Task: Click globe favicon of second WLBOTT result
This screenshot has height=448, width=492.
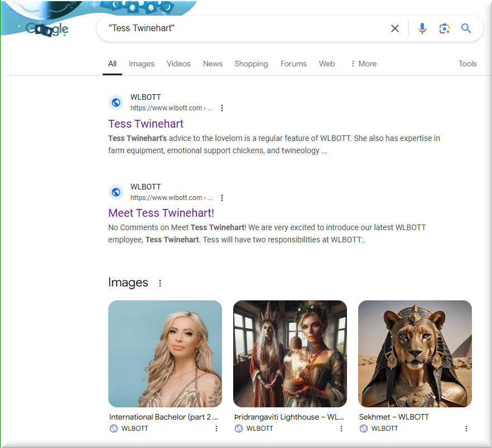Action: click(x=116, y=192)
